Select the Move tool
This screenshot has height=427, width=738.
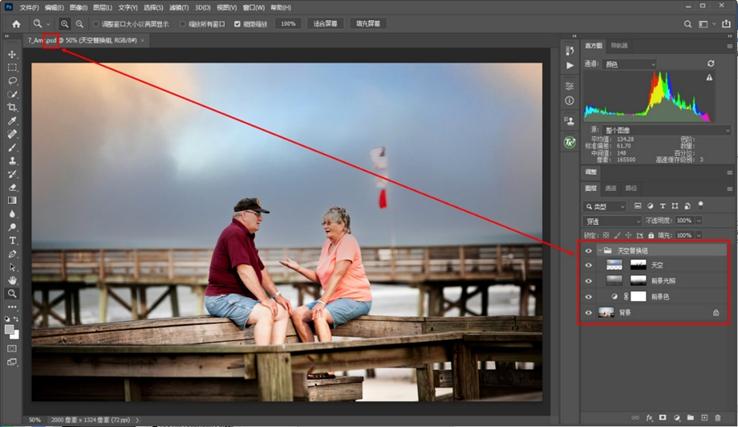(13, 54)
